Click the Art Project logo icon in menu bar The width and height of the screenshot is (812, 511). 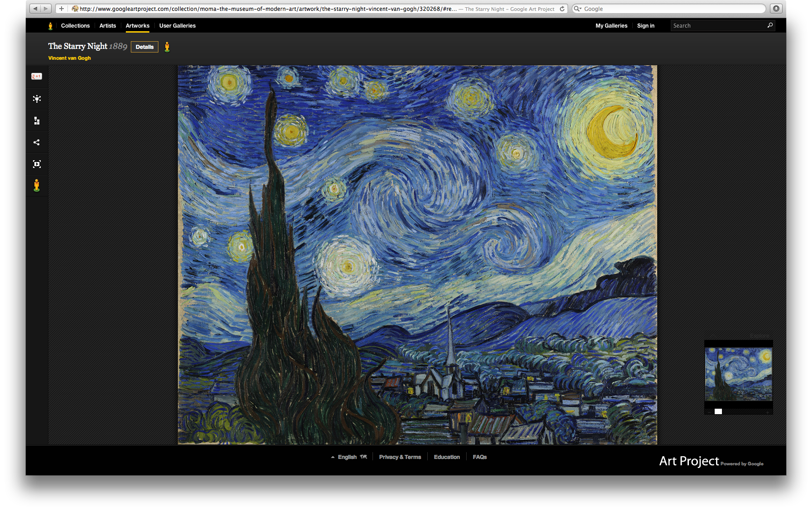pos(50,26)
